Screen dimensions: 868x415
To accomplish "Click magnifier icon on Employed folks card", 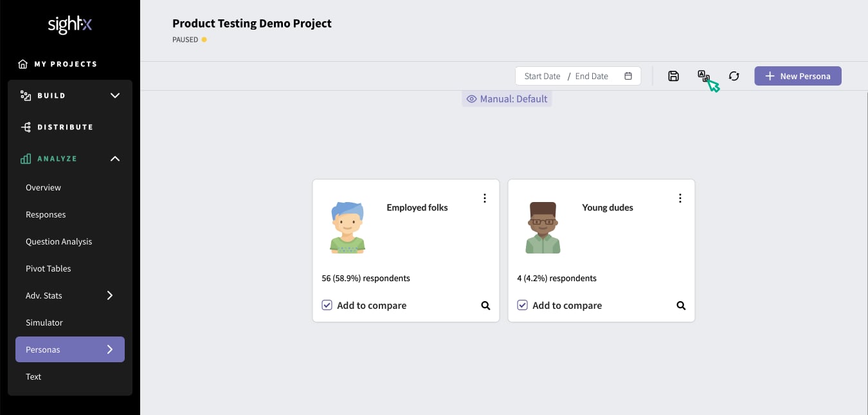I will [485, 306].
